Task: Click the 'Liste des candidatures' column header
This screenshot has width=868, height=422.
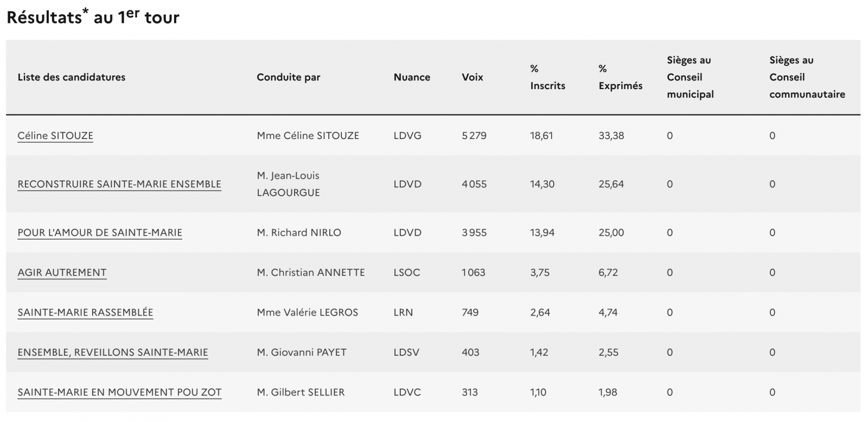Action: [72, 77]
